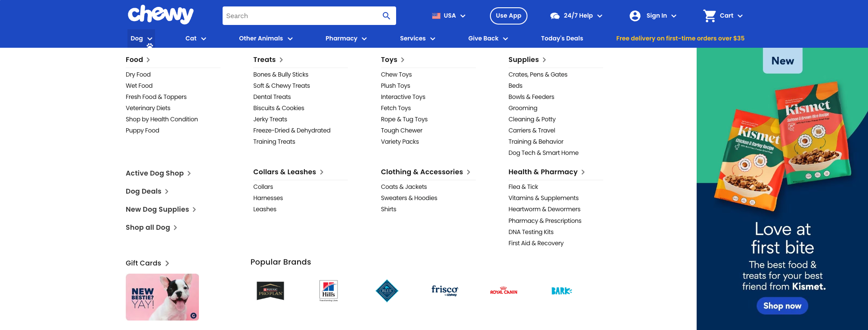Click the Chewy logo

tap(161, 15)
